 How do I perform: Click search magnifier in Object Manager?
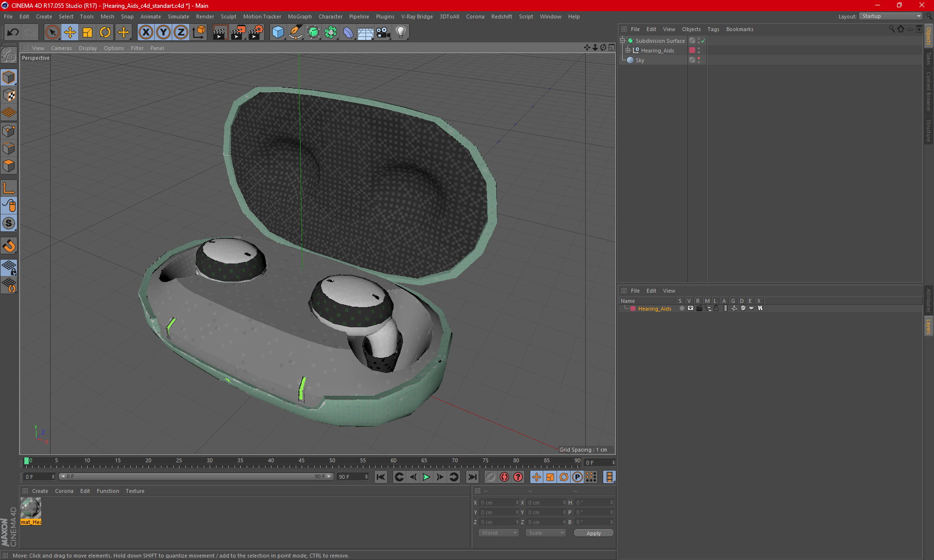[892, 29]
